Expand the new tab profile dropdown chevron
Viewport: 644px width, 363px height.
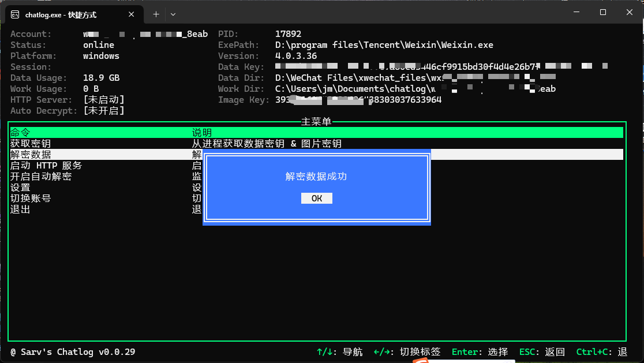click(x=173, y=14)
